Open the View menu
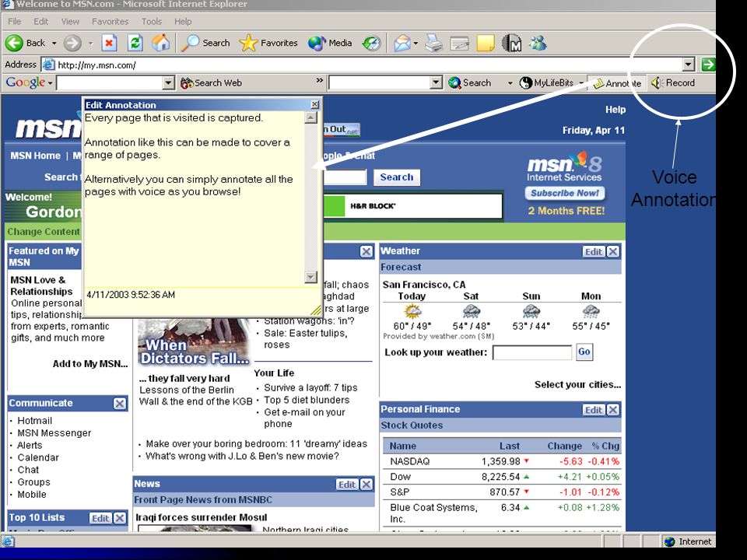Screen dimensions: 747x560 pyautogui.click(x=70, y=22)
